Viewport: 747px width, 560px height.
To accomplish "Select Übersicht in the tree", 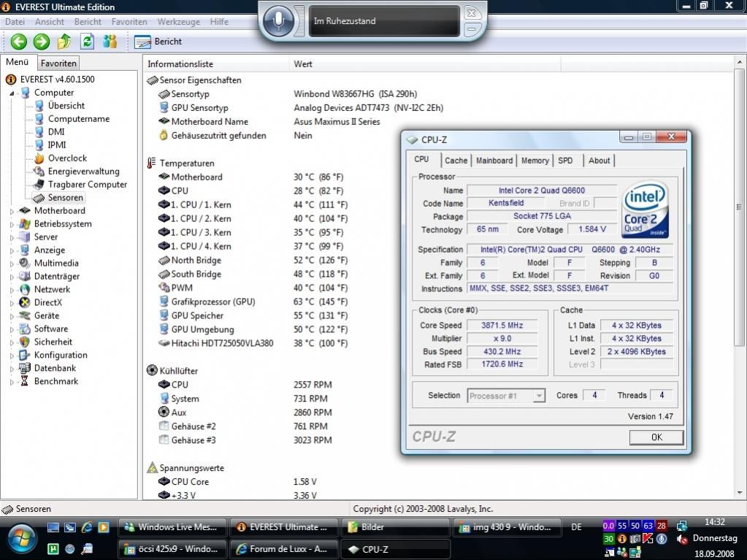I will pos(66,106).
